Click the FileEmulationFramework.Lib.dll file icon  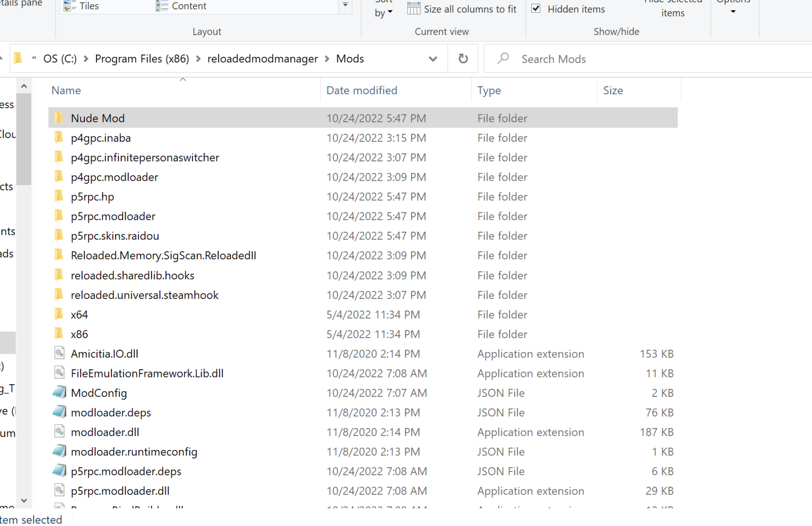(59, 373)
